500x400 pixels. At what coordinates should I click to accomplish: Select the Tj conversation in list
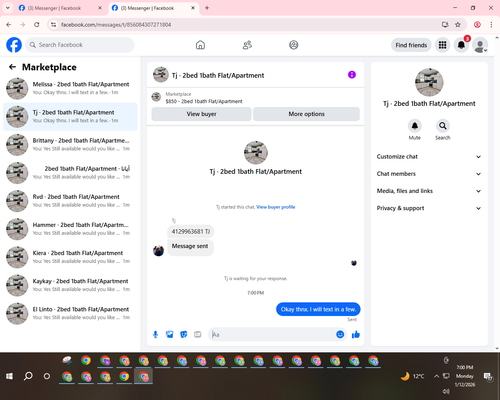70,117
